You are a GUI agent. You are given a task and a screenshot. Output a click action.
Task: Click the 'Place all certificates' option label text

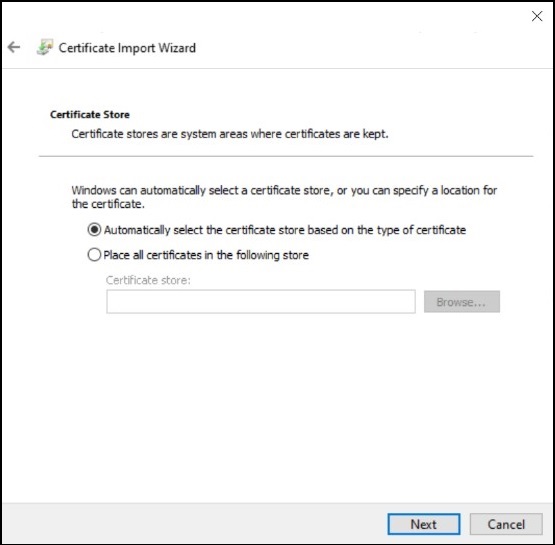(x=206, y=255)
